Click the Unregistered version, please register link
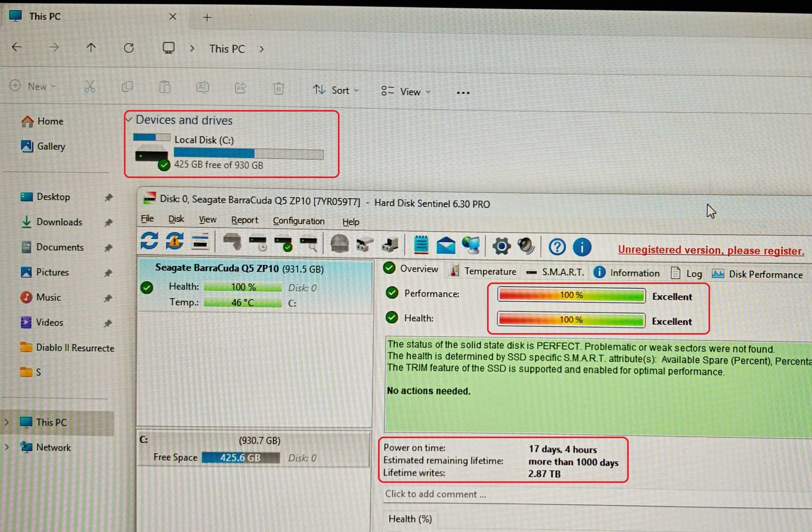The image size is (812, 532). (711, 250)
